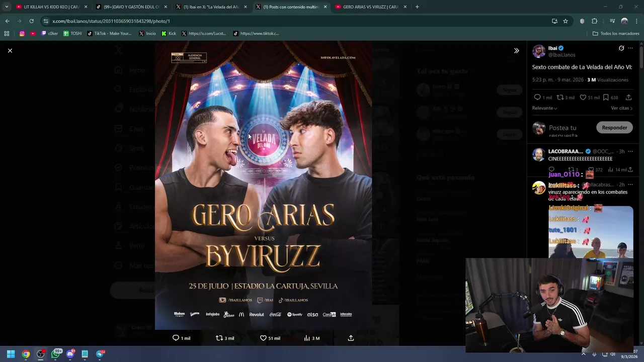The height and width of the screenshot is (362, 644).
Task: Show hidden tray icons chevron
Action: (584, 354)
